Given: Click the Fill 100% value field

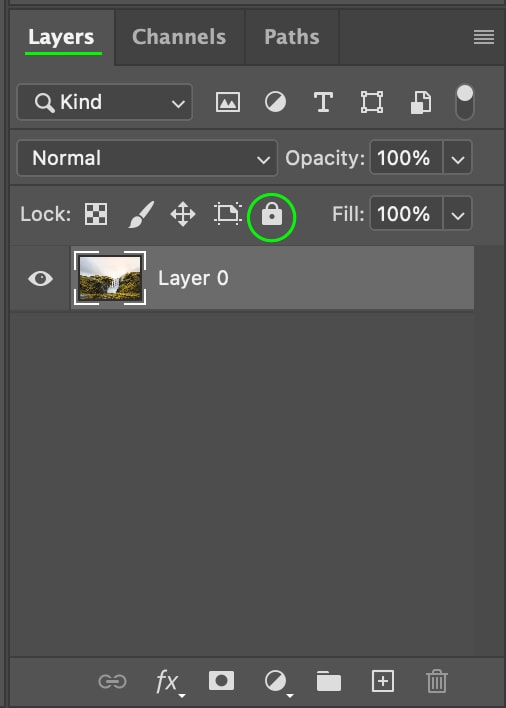Looking at the screenshot, I should pyautogui.click(x=406, y=214).
